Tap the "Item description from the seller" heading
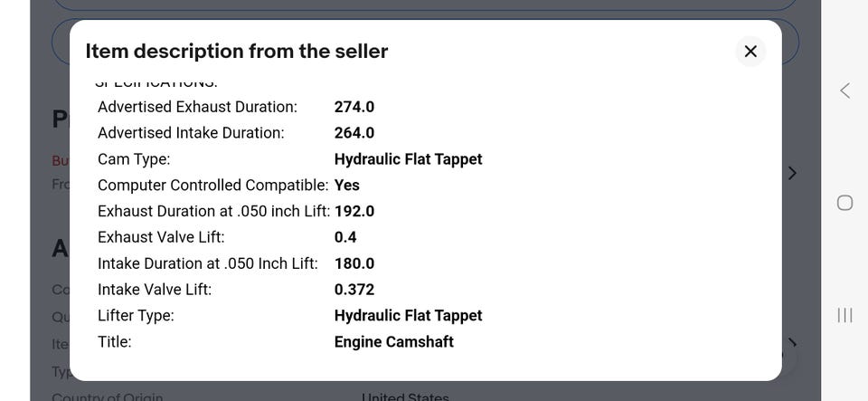 click(x=237, y=52)
